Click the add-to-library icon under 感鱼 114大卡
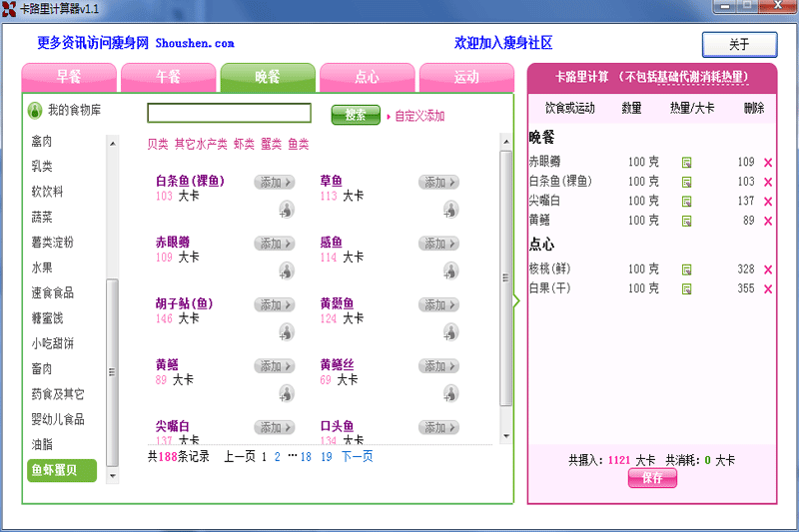 pos(451,270)
